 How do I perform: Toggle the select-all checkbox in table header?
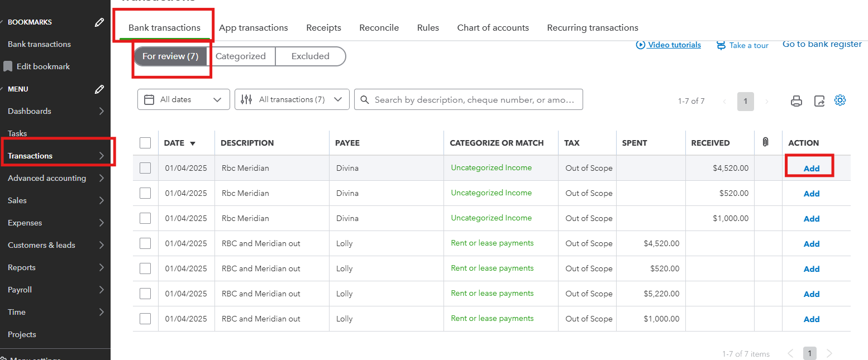pyautogui.click(x=145, y=143)
